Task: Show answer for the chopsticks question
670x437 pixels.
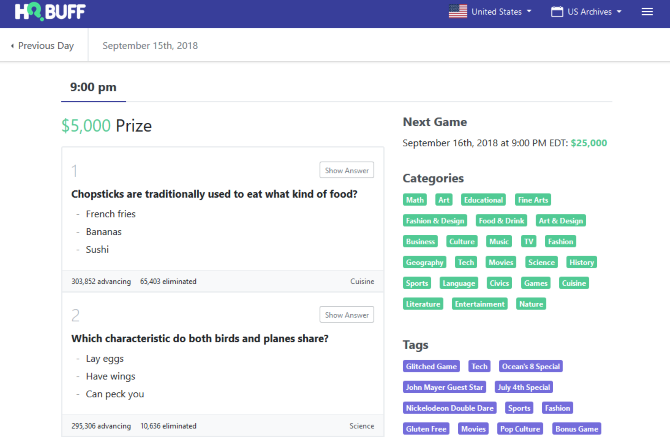Action: click(x=347, y=171)
